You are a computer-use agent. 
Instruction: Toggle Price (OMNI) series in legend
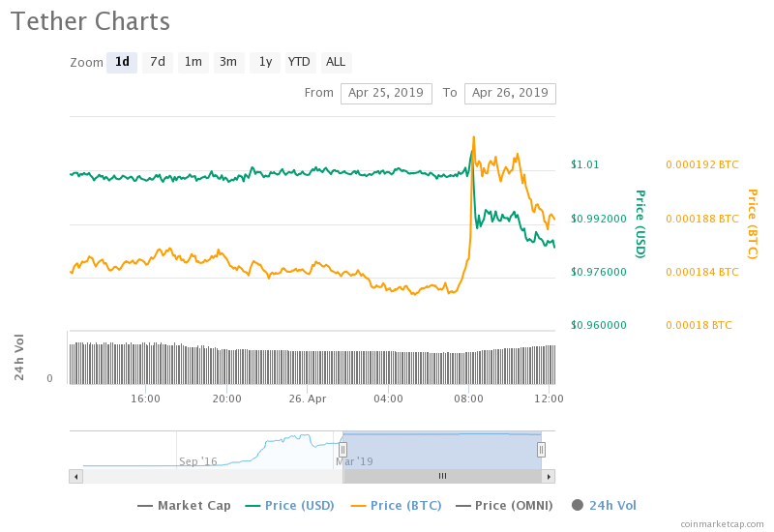pyautogui.click(x=504, y=505)
